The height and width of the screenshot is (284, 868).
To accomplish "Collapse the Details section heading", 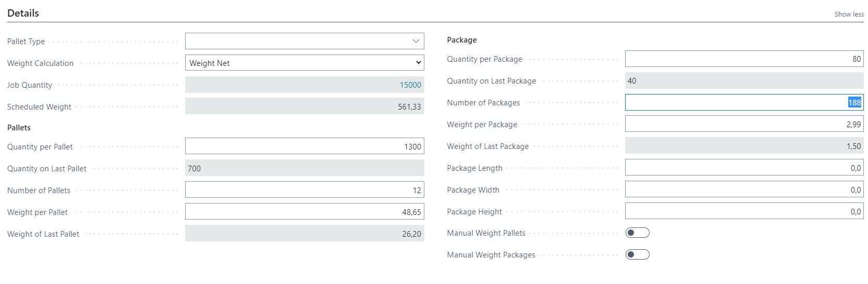I will pyautogui.click(x=23, y=13).
